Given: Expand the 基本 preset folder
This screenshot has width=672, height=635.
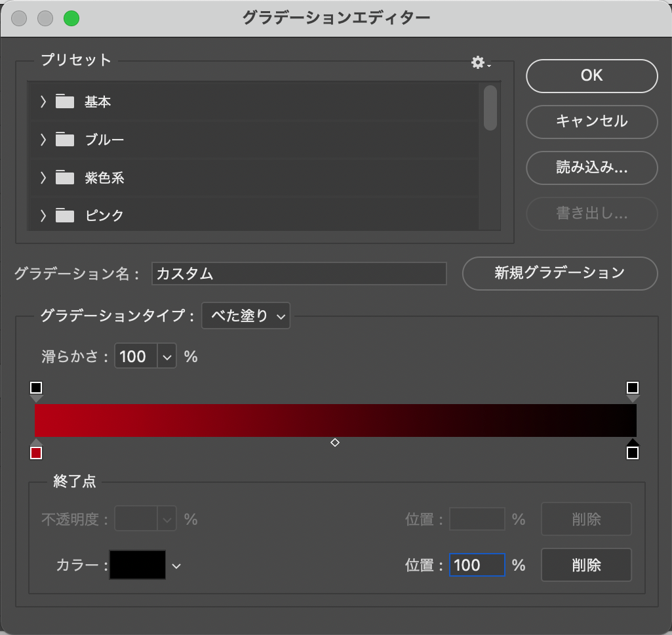Looking at the screenshot, I should pyautogui.click(x=43, y=102).
